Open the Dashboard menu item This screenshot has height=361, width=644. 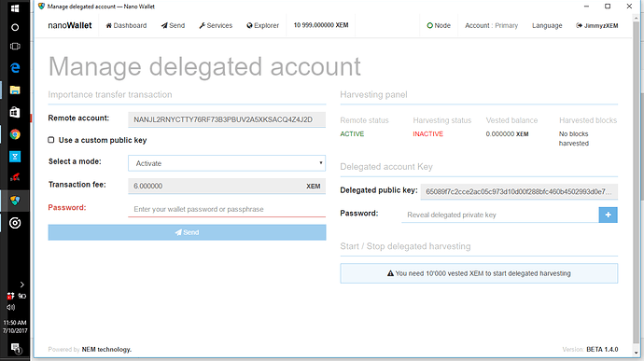coord(126,25)
